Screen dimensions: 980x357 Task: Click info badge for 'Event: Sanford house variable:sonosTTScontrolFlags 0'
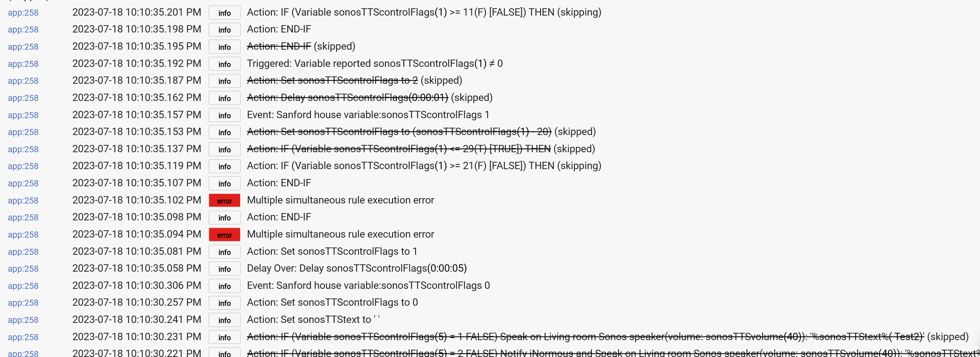(224, 286)
